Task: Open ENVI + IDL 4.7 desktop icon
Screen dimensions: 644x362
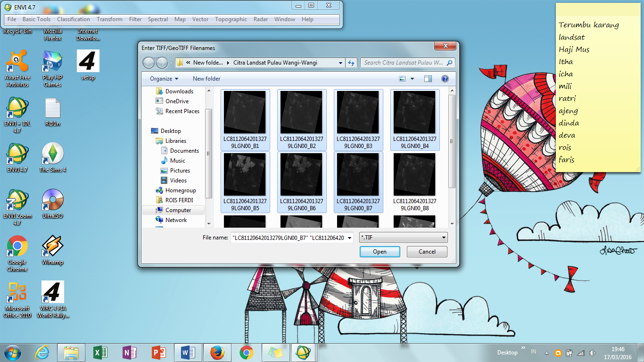Action: pyautogui.click(x=17, y=115)
